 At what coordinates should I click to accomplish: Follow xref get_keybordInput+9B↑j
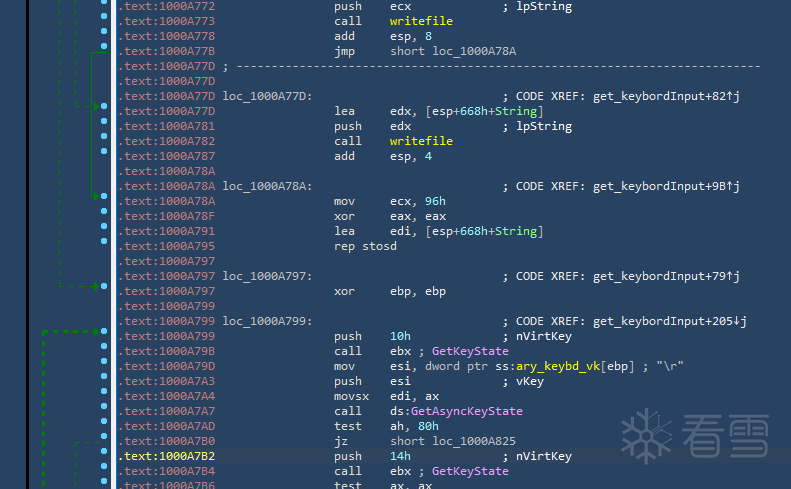pyautogui.click(x=666, y=186)
